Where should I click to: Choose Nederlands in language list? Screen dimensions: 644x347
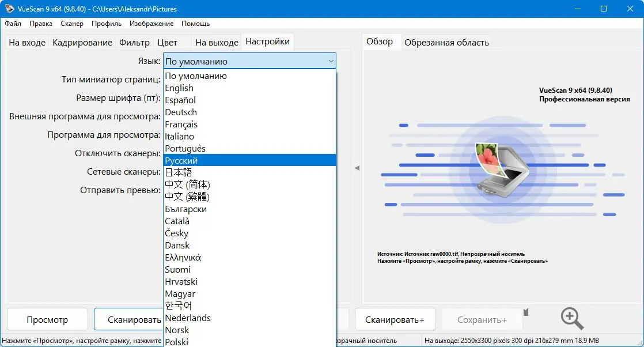(x=250, y=318)
